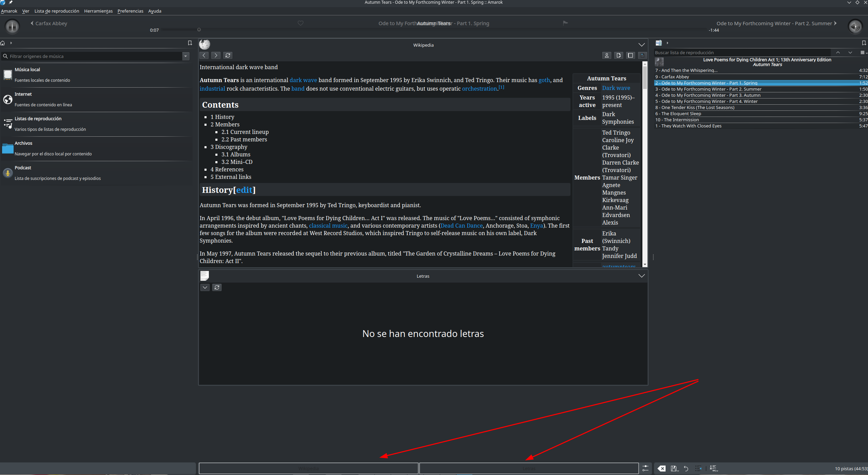Open the Amarok menu
The height and width of the screenshot is (475, 868).
(x=9, y=11)
